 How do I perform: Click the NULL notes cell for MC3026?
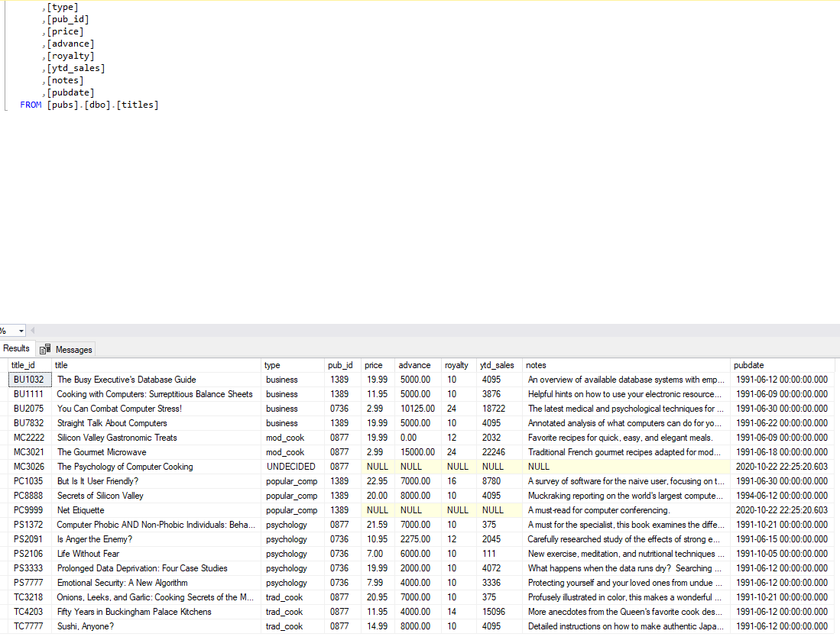(626, 467)
